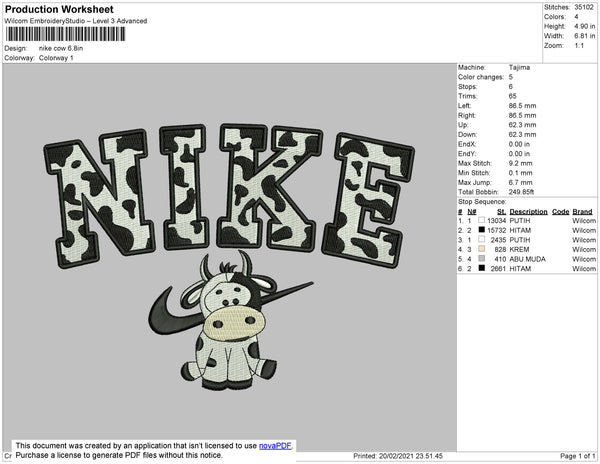Image resolution: width=600 pixels, height=464 pixels.
Task: Click the 'Description' column header
Action: pyautogui.click(x=528, y=212)
